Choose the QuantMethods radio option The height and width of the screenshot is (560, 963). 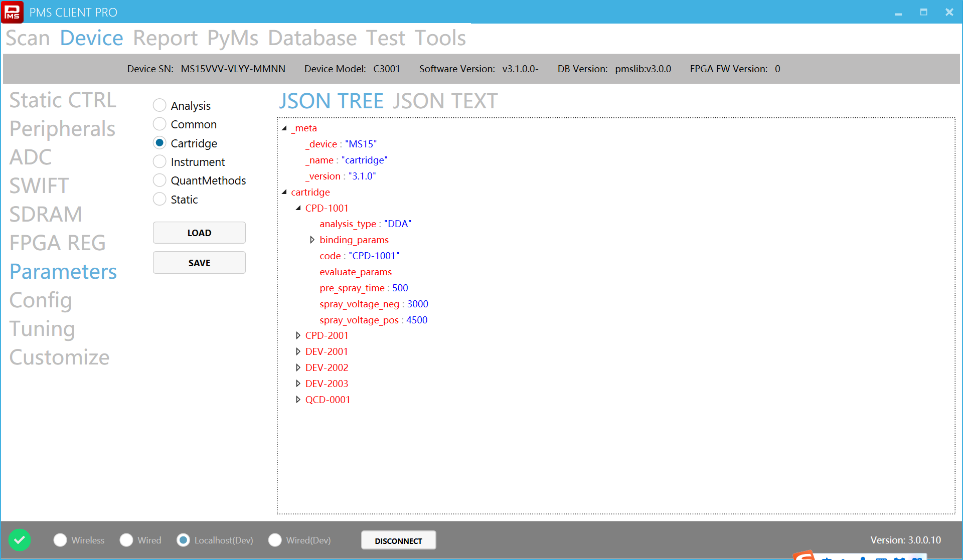point(159,180)
